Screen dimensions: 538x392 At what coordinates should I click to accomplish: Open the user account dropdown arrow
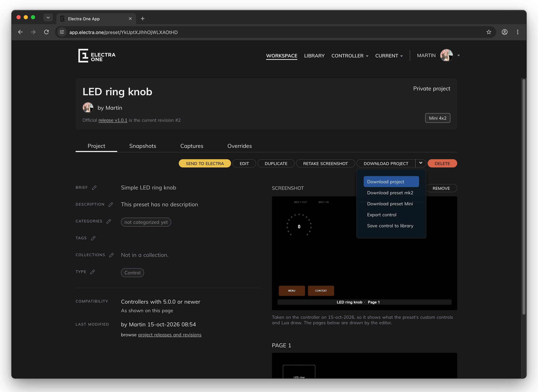point(459,56)
